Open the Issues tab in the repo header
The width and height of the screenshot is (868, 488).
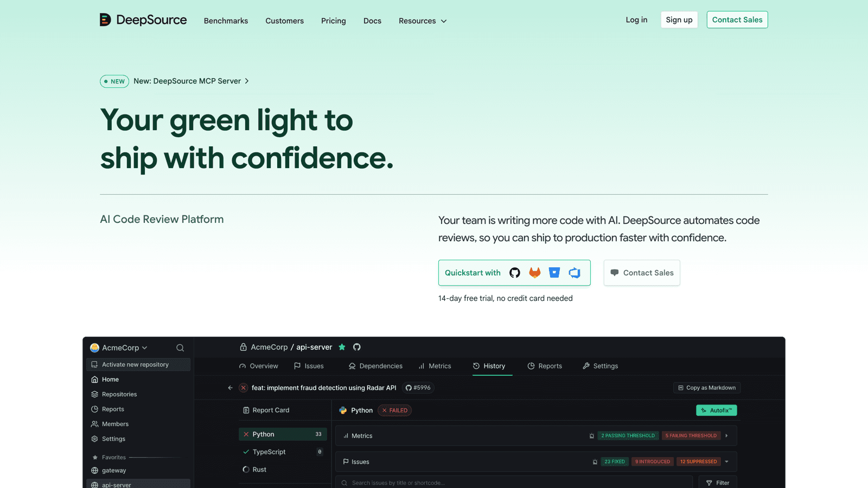(309, 366)
